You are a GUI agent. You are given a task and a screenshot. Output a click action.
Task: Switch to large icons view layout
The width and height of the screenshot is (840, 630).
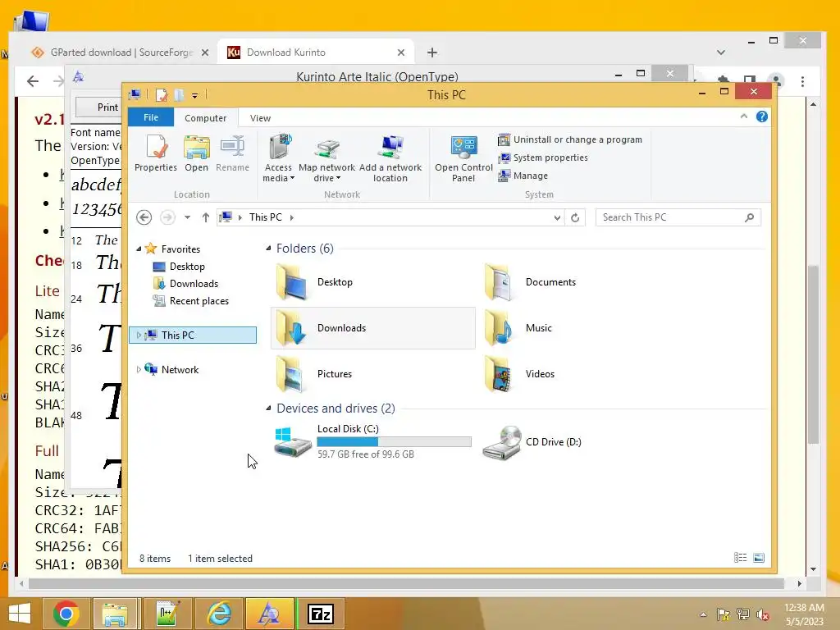click(x=759, y=558)
